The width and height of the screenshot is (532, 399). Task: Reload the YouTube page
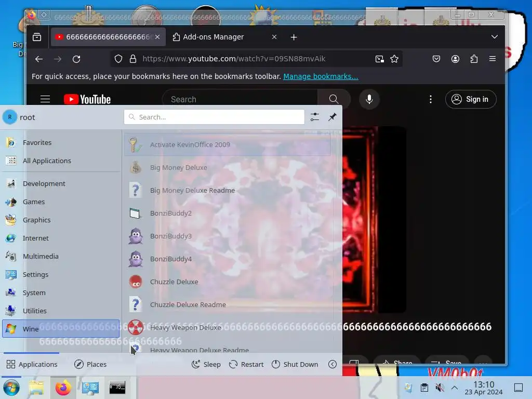click(76, 59)
